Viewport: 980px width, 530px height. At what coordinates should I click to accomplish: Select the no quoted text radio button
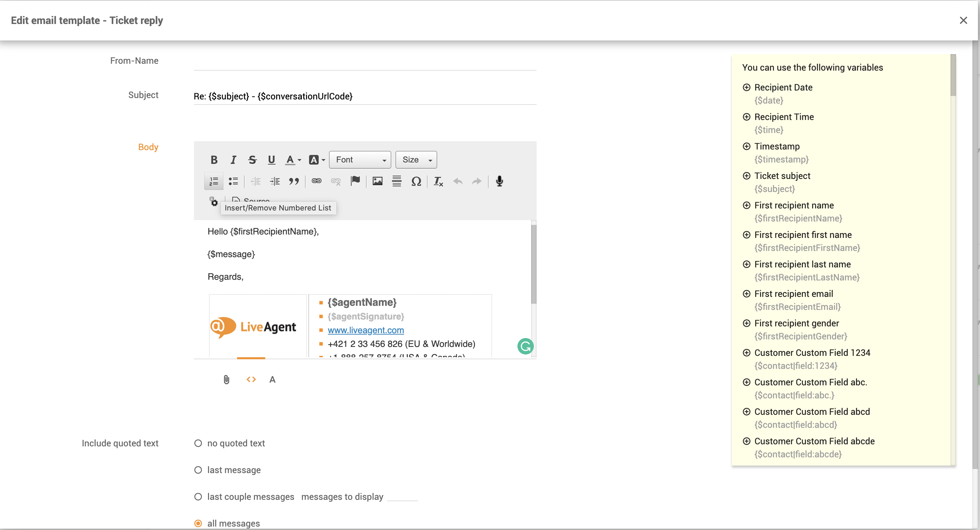coord(198,443)
